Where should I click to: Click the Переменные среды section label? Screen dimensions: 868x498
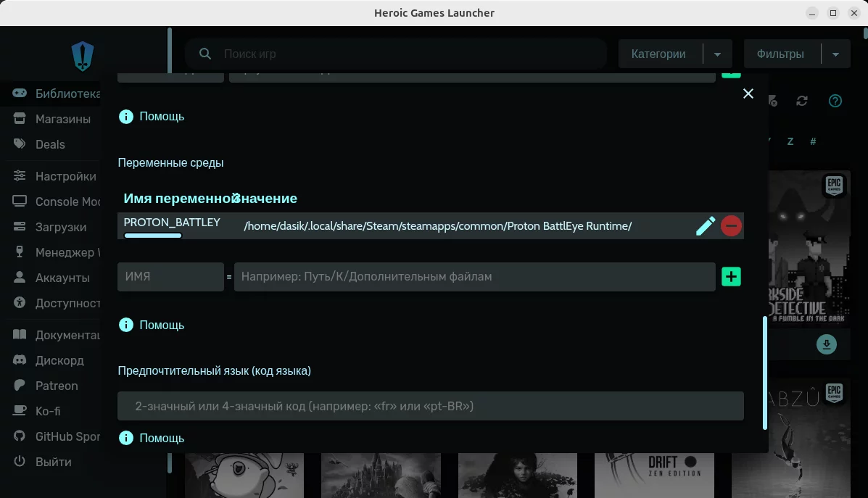[x=170, y=163]
